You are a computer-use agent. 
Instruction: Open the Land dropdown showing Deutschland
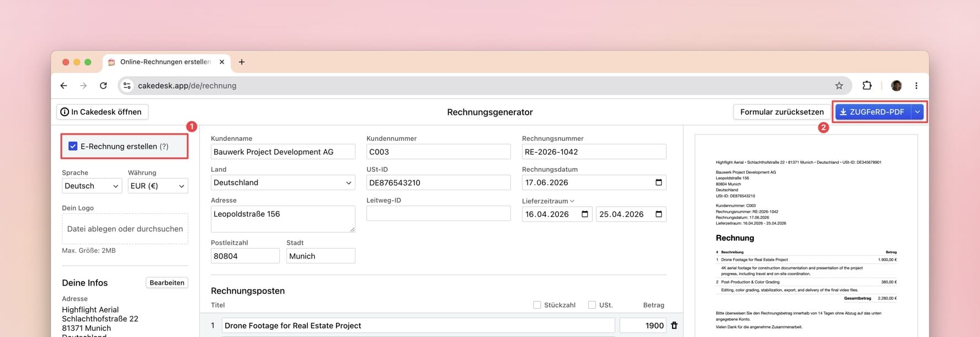283,183
